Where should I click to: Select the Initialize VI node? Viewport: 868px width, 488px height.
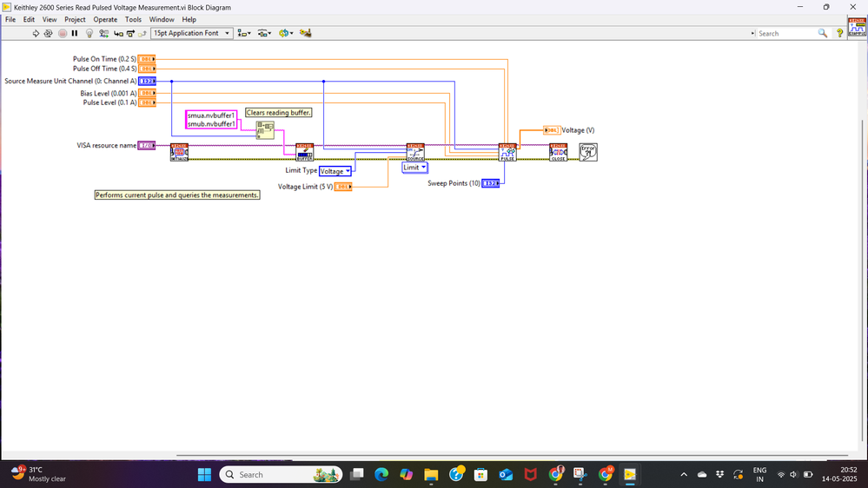point(179,152)
